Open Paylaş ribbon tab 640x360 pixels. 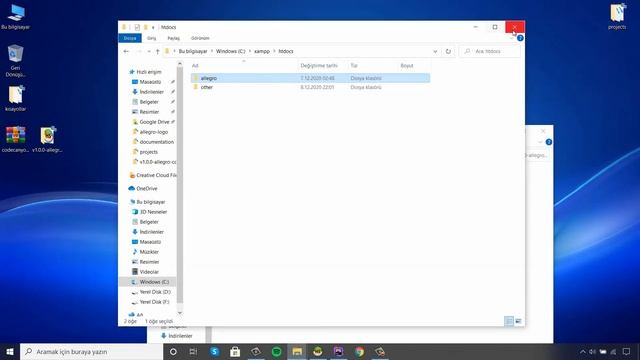click(173, 38)
